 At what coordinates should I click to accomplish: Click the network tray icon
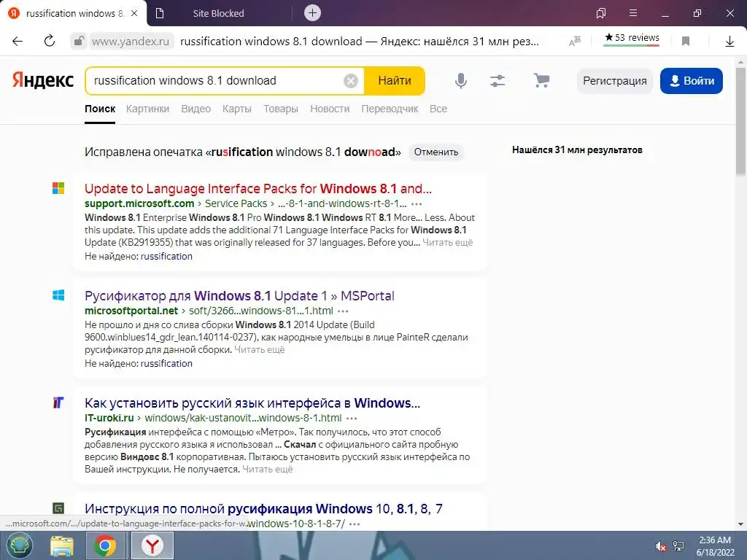[678, 546]
